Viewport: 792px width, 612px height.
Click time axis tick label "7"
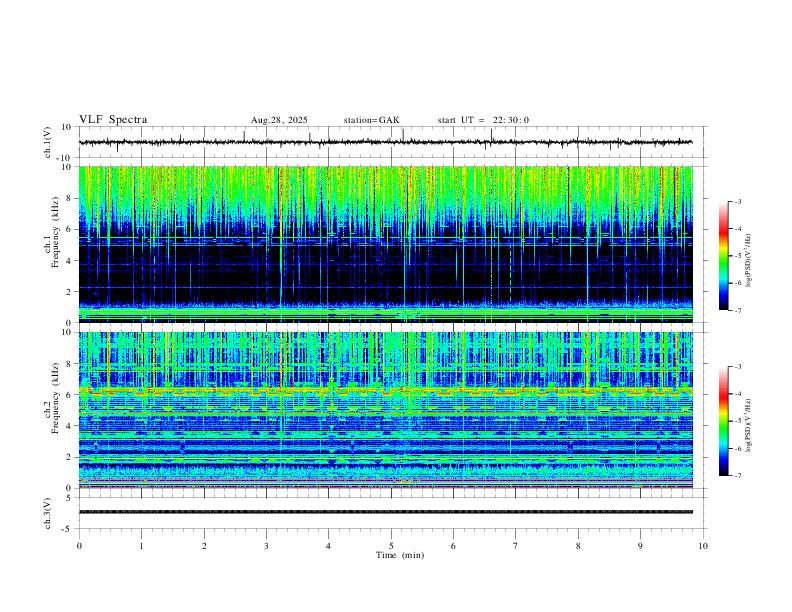516,546
